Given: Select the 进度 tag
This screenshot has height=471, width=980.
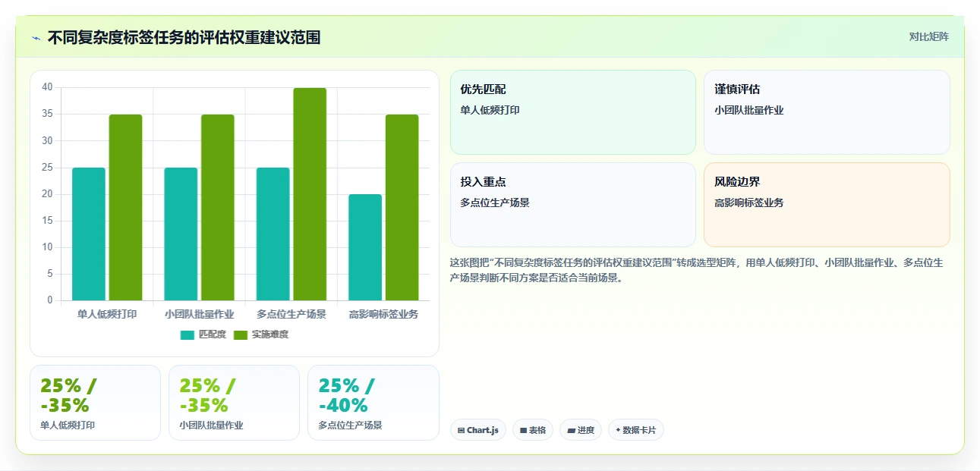Looking at the screenshot, I should pyautogui.click(x=581, y=430).
